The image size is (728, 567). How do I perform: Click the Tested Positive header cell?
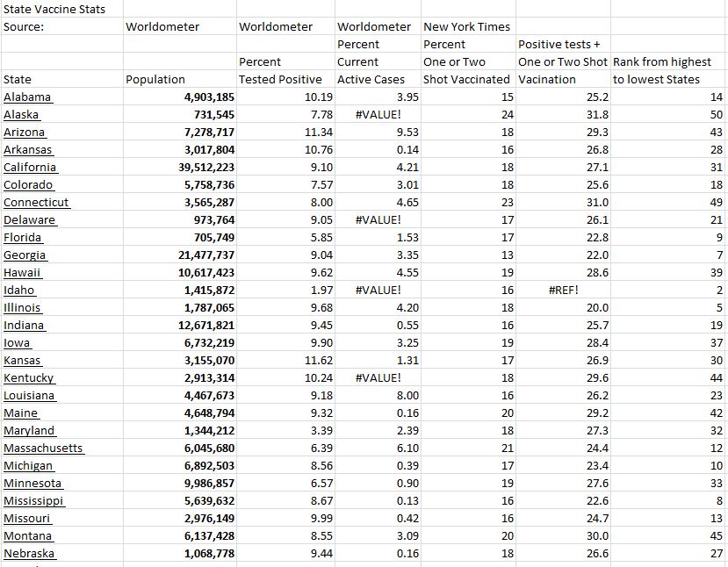pos(281,80)
